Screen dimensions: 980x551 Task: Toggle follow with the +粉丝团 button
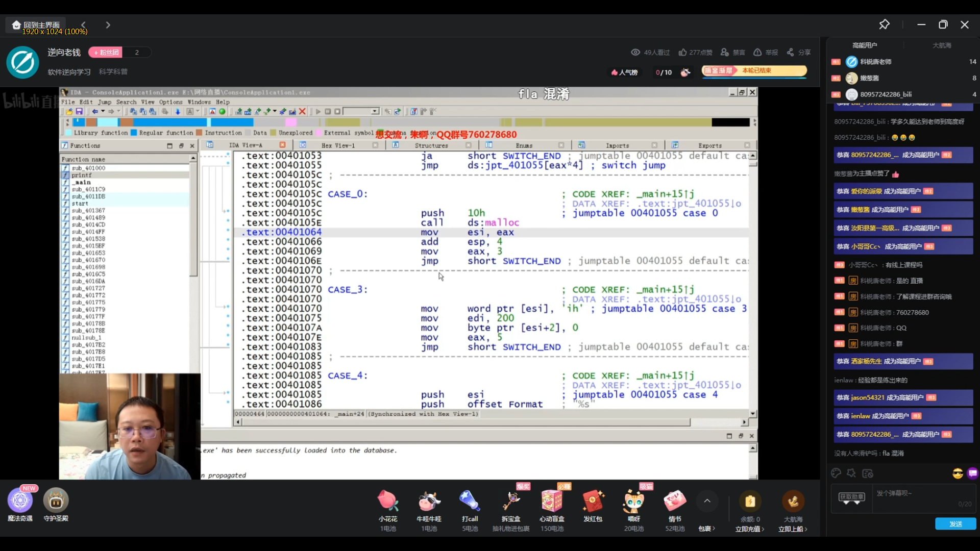(106, 52)
